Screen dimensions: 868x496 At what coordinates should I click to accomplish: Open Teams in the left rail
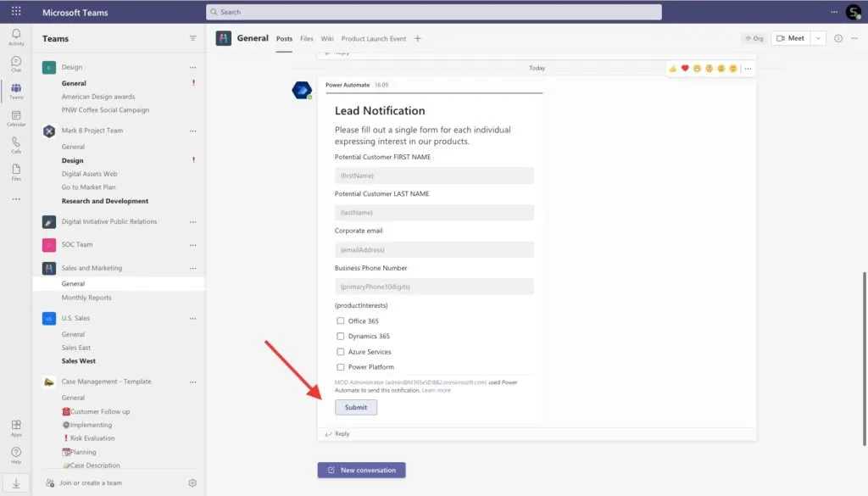(16, 91)
